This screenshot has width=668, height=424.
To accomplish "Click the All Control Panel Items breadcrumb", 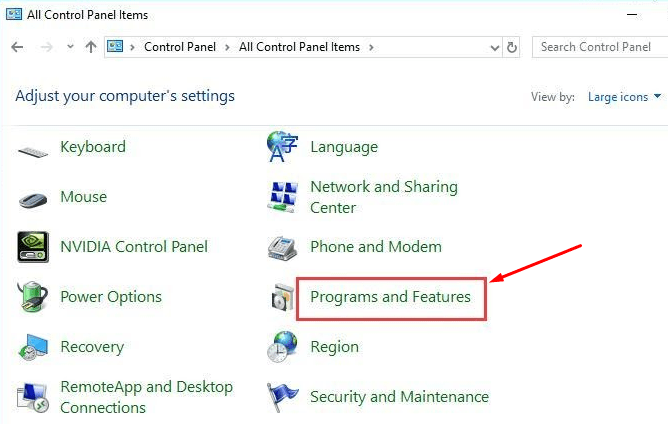I will click(x=301, y=47).
